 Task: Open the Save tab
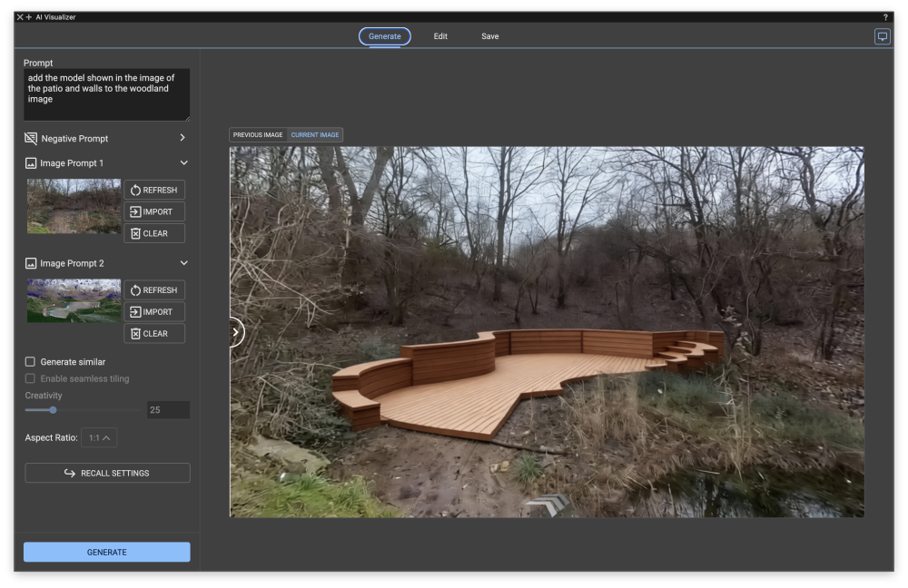(x=489, y=36)
